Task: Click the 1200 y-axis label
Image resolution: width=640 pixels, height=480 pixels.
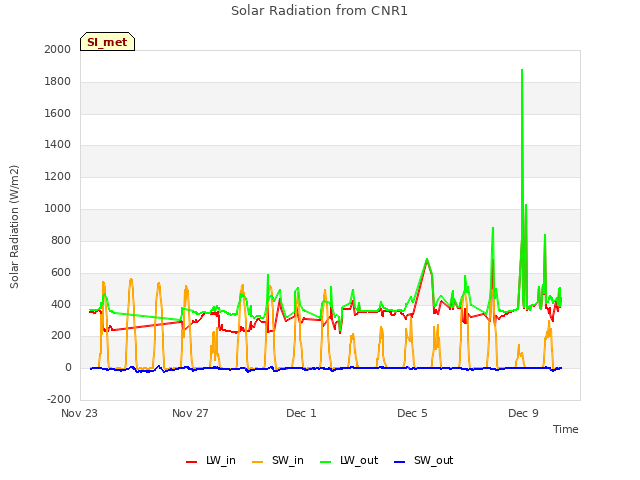Action: click(x=58, y=177)
